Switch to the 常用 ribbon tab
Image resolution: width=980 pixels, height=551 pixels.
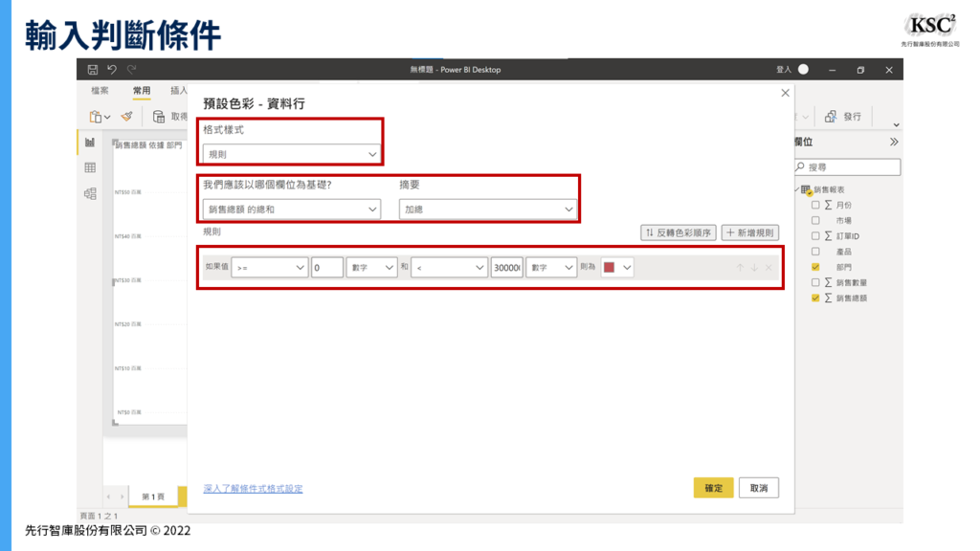[142, 91]
